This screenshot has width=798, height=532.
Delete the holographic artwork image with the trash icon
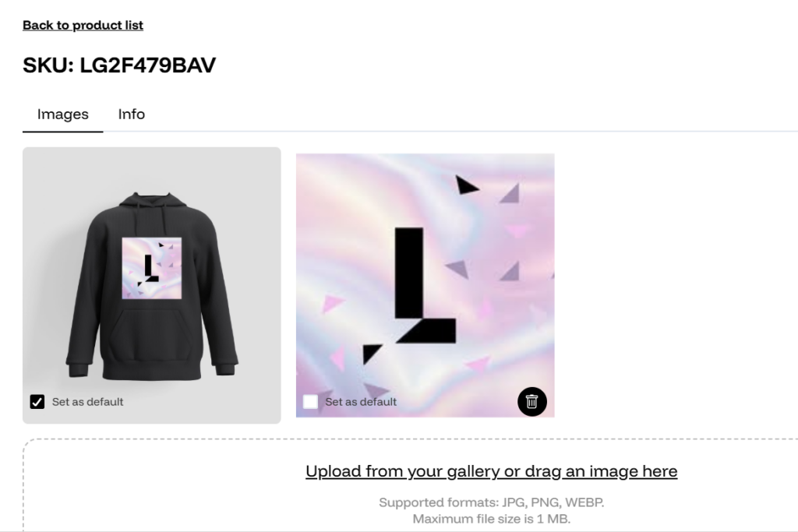coord(531,402)
